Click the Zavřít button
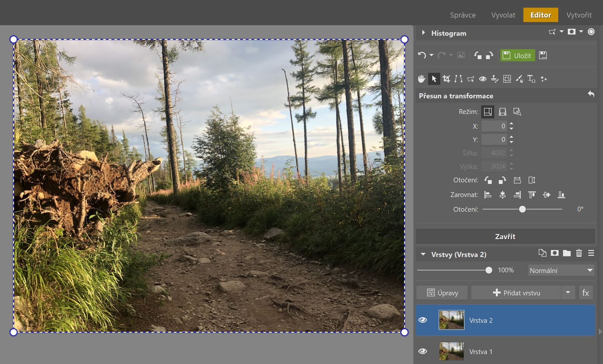Viewport: 603px width, 364px height. pos(505,237)
